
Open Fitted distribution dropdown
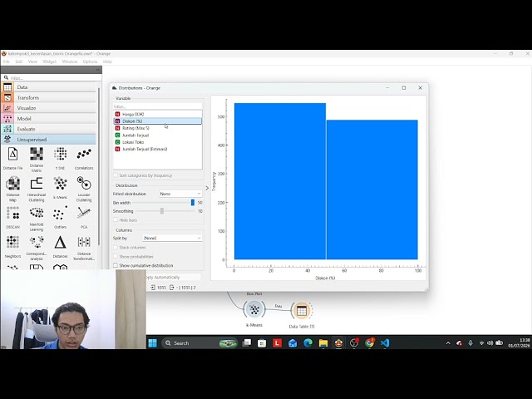tap(180, 194)
